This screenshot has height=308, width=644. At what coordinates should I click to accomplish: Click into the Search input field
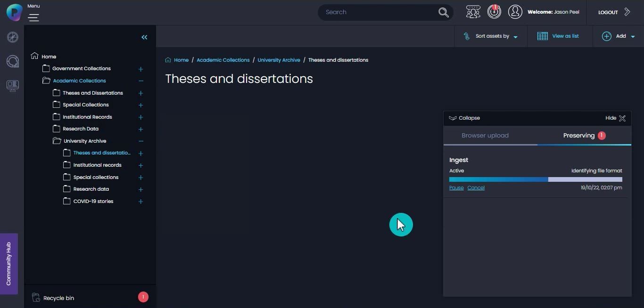(377, 12)
